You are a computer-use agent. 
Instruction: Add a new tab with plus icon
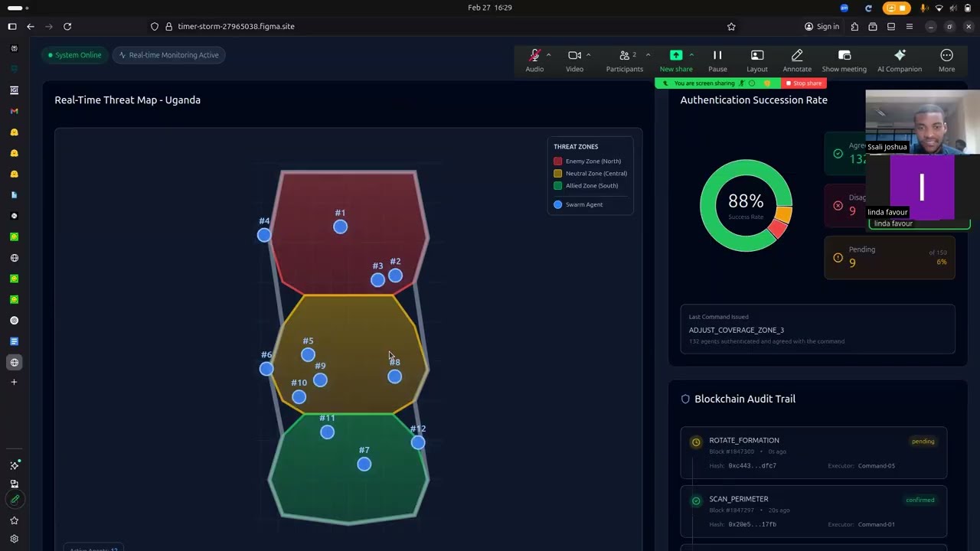coord(14,382)
